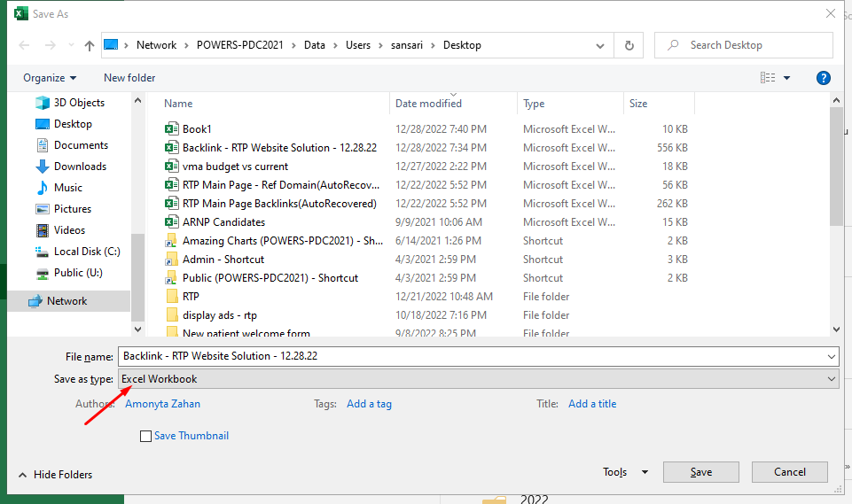The height and width of the screenshot is (504, 852).
Task: Sort by Date modified column
Action: [x=429, y=103]
